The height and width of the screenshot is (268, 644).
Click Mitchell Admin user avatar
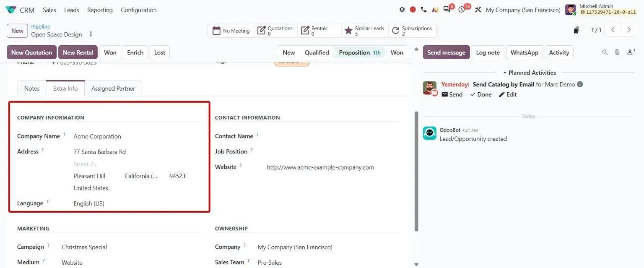(571, 10)
